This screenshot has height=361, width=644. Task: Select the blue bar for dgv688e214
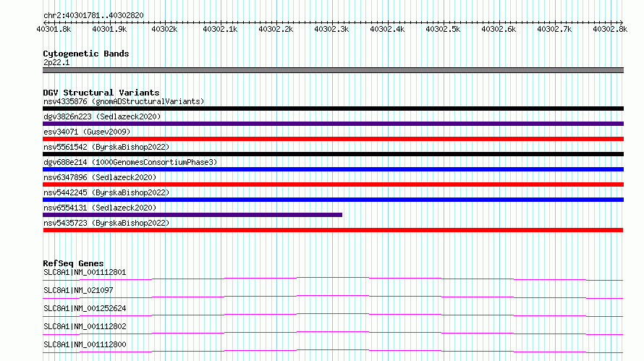pyautogui.click(x=333, y=169)
